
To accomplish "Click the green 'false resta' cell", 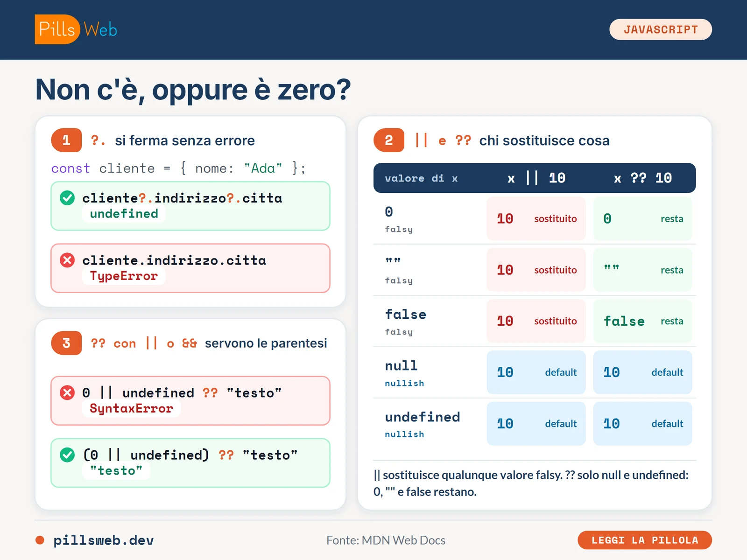I will (x=642, y=321).
